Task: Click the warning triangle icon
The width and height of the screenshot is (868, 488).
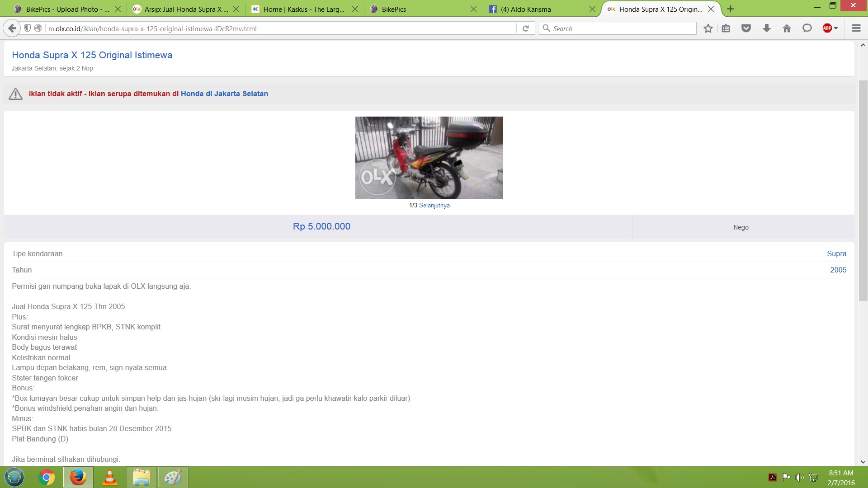Action: pyautogui.click(x=15, y=94)
